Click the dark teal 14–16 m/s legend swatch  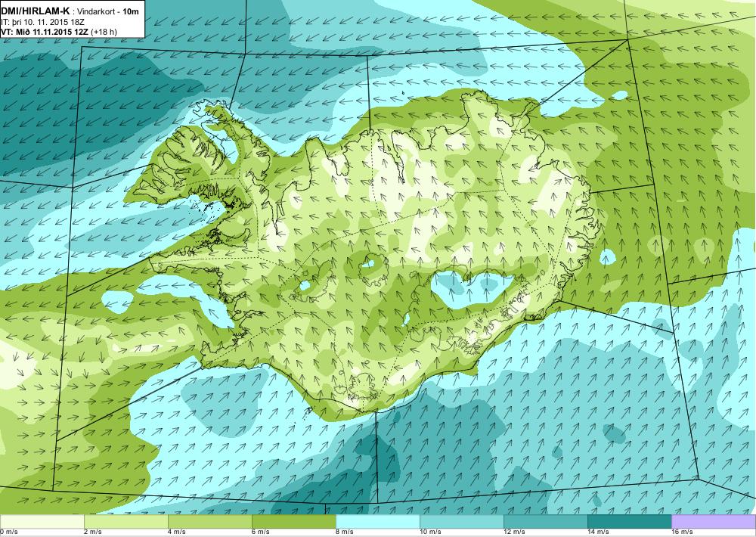[629, 522]
